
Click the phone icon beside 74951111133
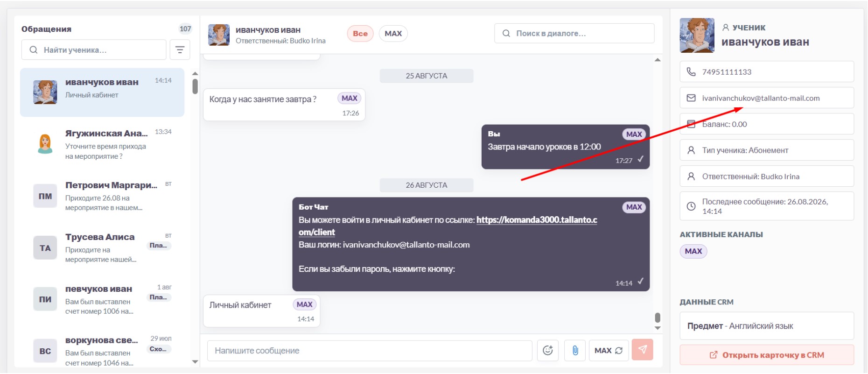[x=691, y=72]
